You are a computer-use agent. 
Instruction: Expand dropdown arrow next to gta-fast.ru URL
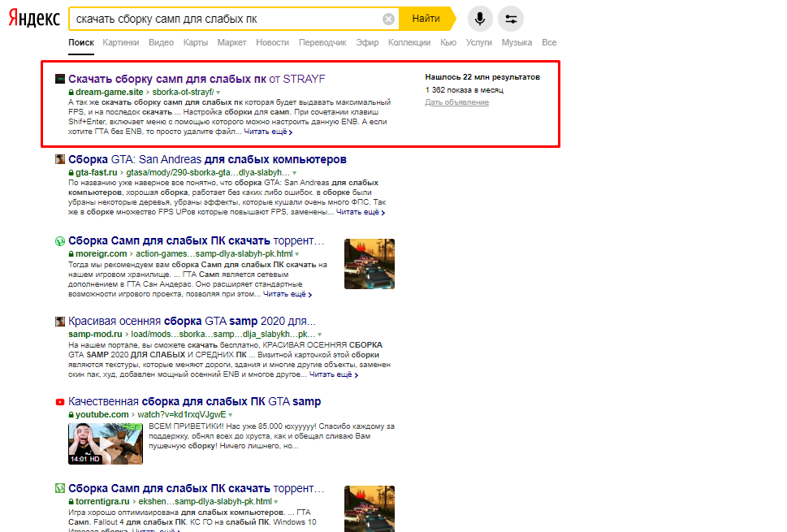coord(295,173)
